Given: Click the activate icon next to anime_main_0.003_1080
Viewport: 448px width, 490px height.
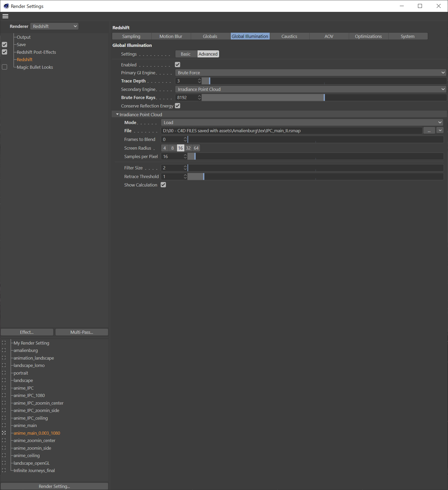Looking at the screenshot, I should pyautogui.click(x=4, y=433).
